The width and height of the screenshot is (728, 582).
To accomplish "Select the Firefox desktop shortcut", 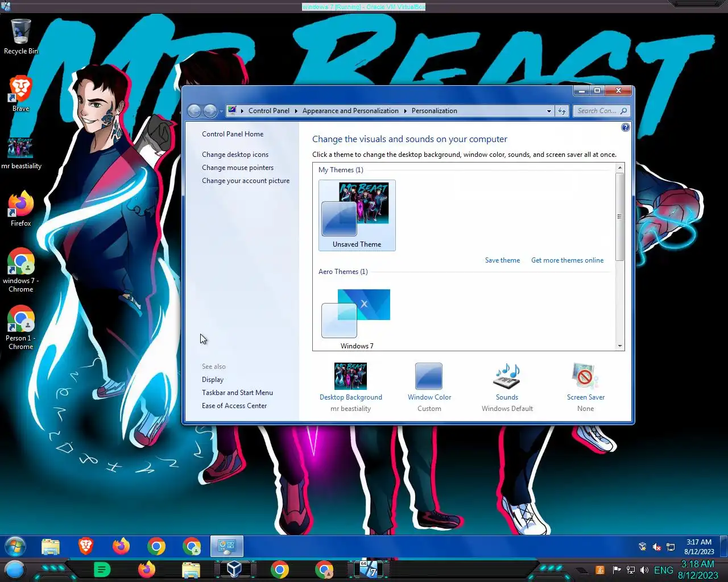I will coord(21,209).
